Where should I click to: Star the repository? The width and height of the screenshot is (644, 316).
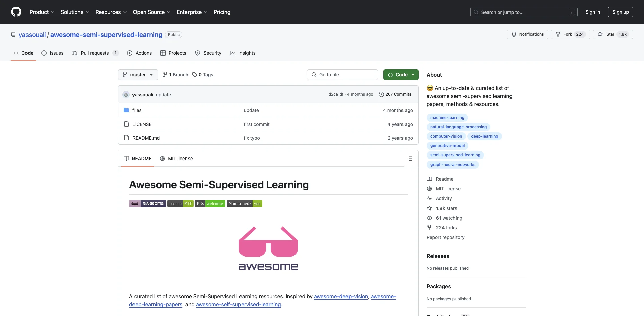(x=613, y=34)
